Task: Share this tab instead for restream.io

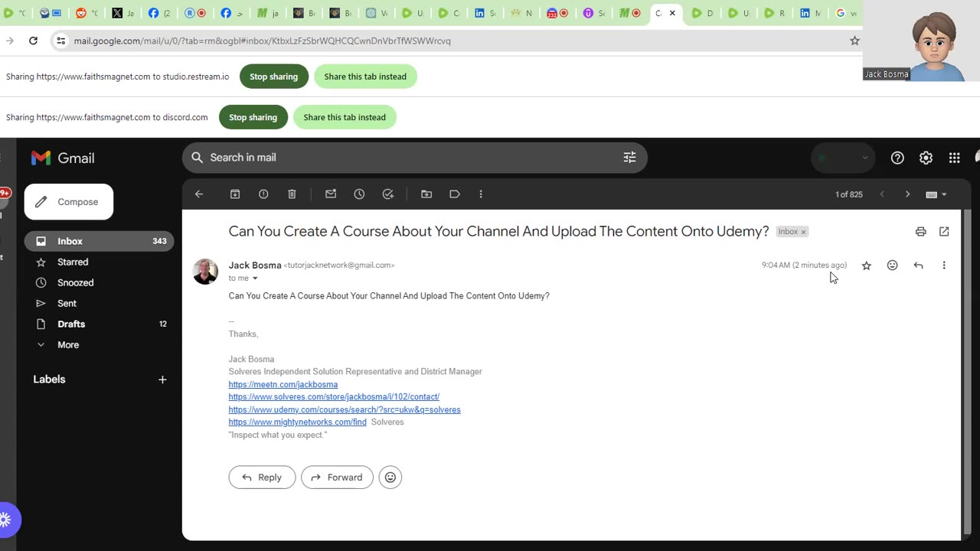Action: [365, 77]
